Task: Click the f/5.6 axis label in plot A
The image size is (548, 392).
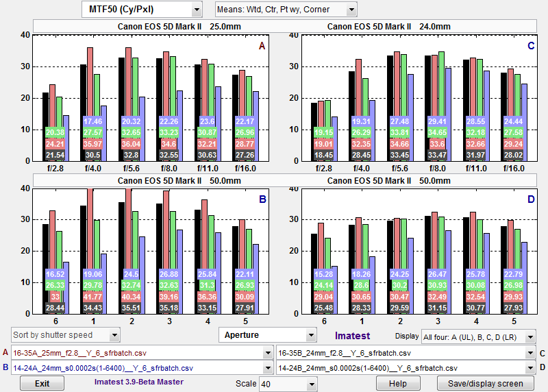Action: coord(132,168)
